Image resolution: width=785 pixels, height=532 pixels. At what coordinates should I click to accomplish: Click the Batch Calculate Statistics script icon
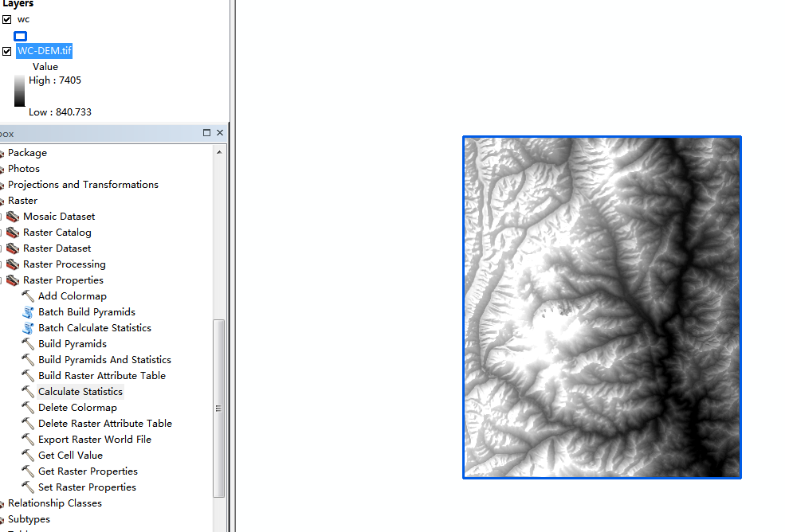tap(28, 328)
